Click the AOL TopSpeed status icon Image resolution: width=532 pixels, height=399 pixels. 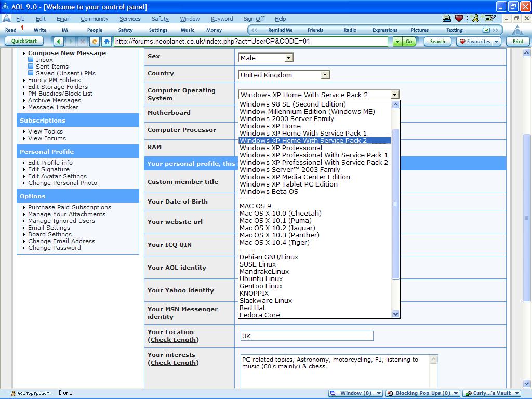[x=12, y=393]
